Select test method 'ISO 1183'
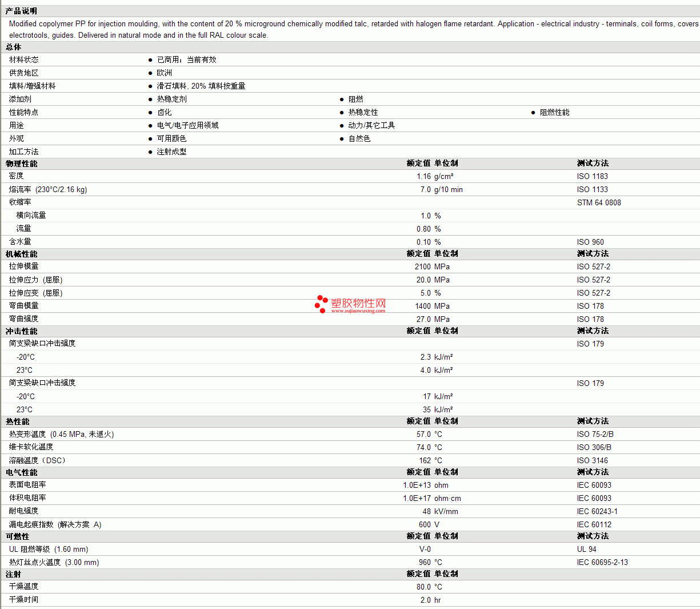The image size is (700, 609). 593,176
